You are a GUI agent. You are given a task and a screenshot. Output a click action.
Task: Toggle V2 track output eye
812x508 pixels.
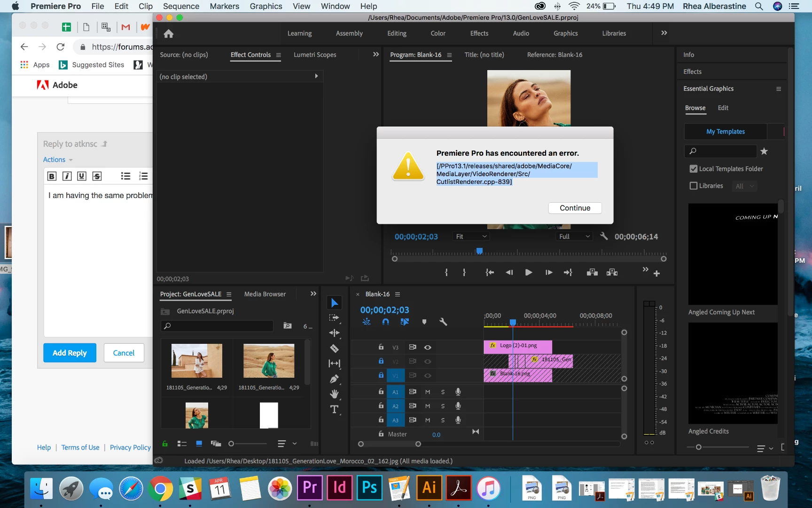pyautogui.click(x=428, y=361)
